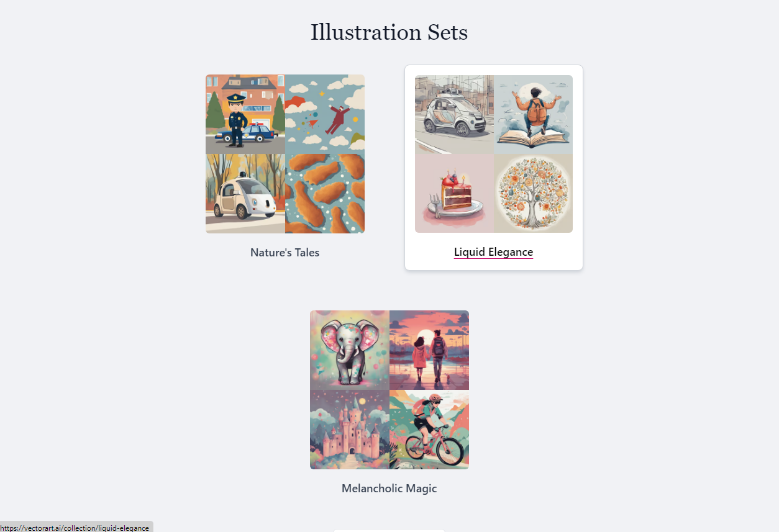The height and width of the screenshot is (532, 779).
Task: Select the flying person among clouds illustration
Action: (x=325, y=114)
